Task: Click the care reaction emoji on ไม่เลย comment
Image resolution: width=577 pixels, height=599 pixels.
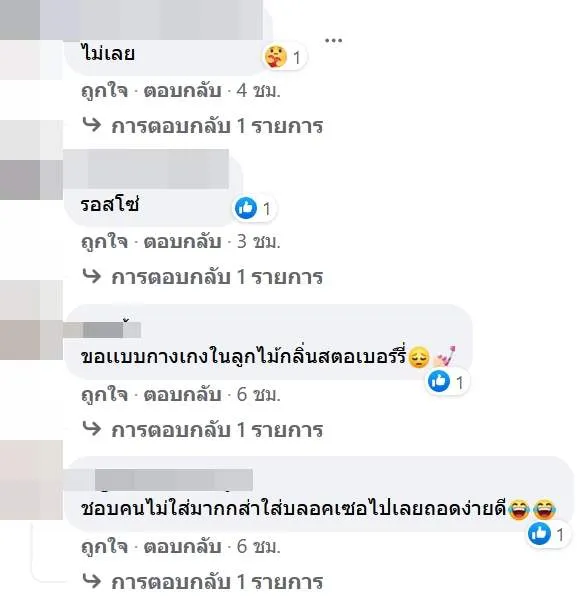Action: click(276, 57)
